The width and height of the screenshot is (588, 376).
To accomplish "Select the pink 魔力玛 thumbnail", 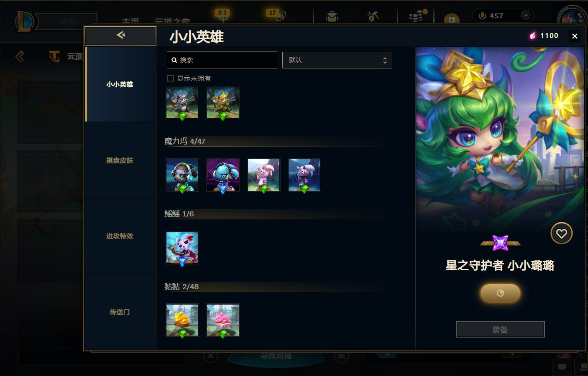I will tap(263, 175).
